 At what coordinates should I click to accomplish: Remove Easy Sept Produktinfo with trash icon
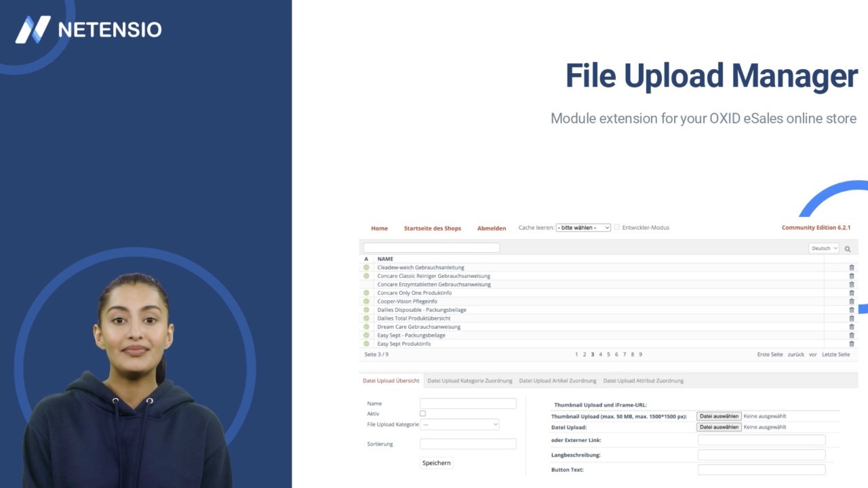pos(852,344)
